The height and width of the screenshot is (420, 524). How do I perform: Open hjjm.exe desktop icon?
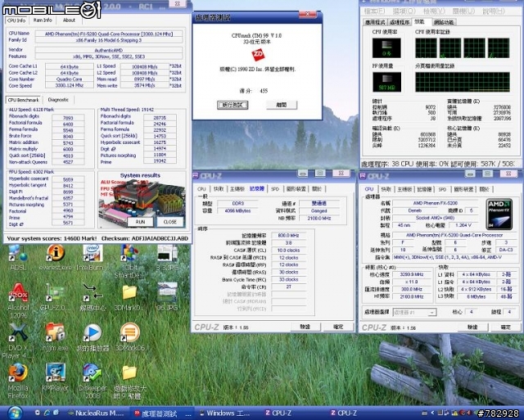[x=55, y=336]
